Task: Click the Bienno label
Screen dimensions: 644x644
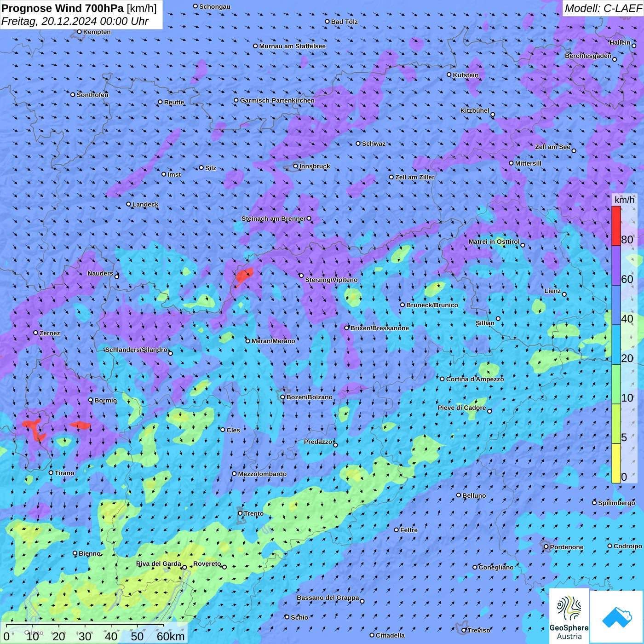Action: [x=90, y=553]
